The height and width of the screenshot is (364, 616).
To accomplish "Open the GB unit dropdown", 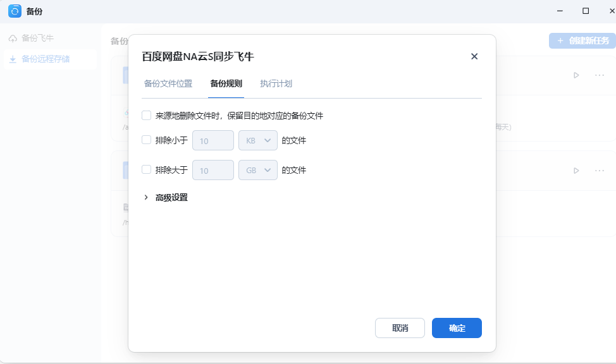I will click(257, 170).
